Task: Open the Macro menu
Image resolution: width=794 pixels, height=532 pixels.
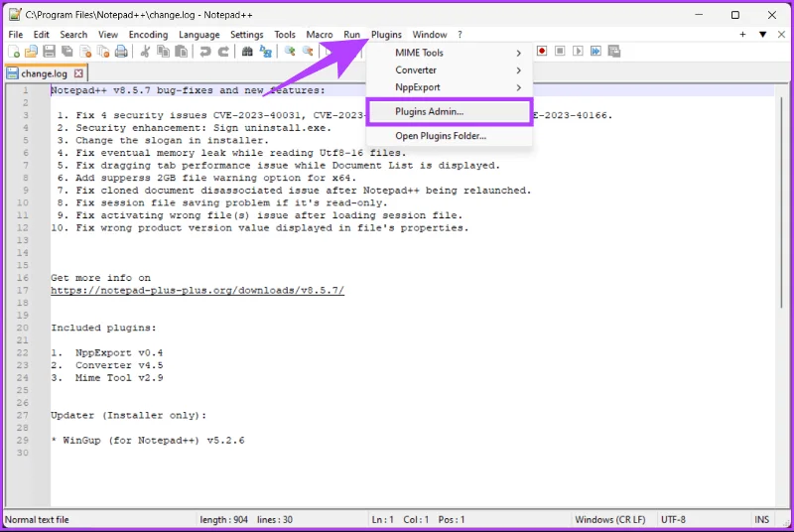Action: [320, 35]
